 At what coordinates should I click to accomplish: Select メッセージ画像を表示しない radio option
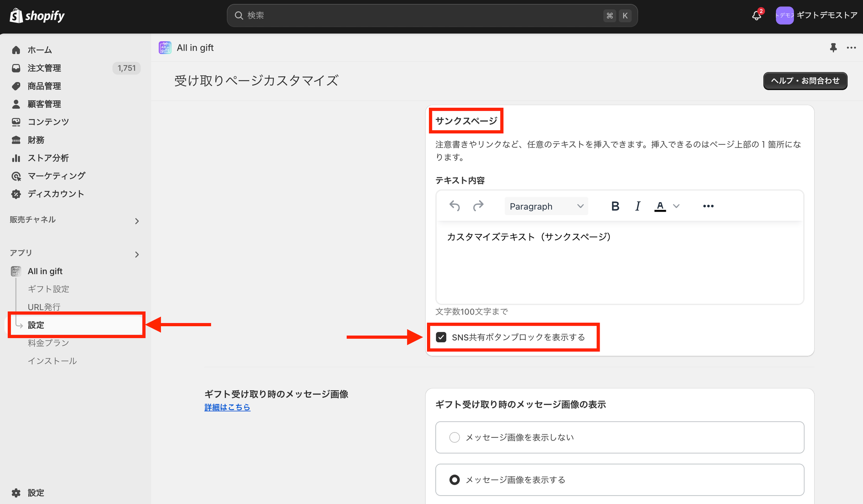pos(454,437)
